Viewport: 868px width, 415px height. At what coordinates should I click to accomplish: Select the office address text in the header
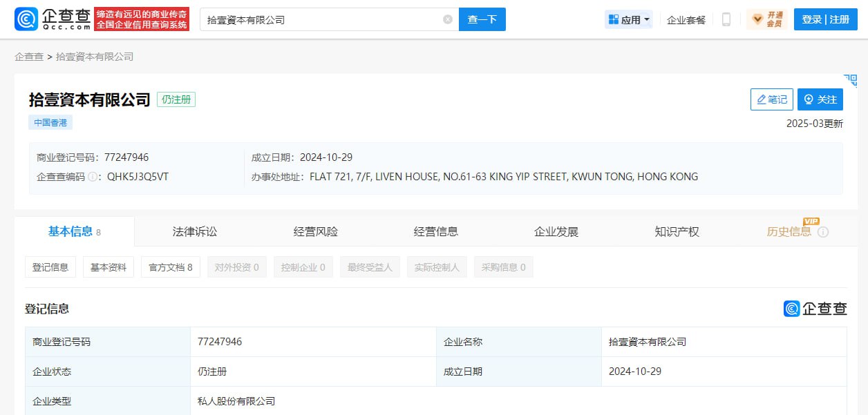point(504,177)
